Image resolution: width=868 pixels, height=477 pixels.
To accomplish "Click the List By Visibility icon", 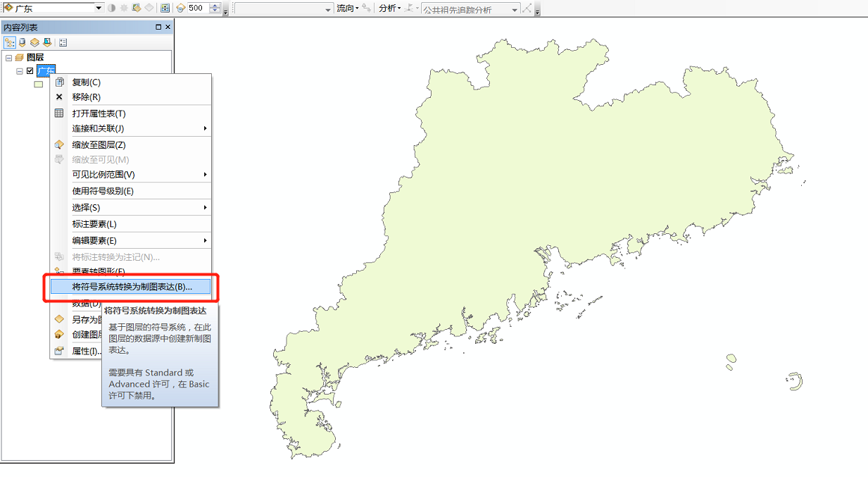I will pos(34,42).
